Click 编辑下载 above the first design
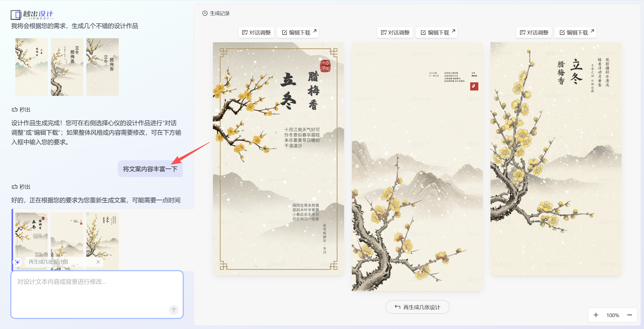Viewport: 644px width, 329px height. tap(298, 32)
